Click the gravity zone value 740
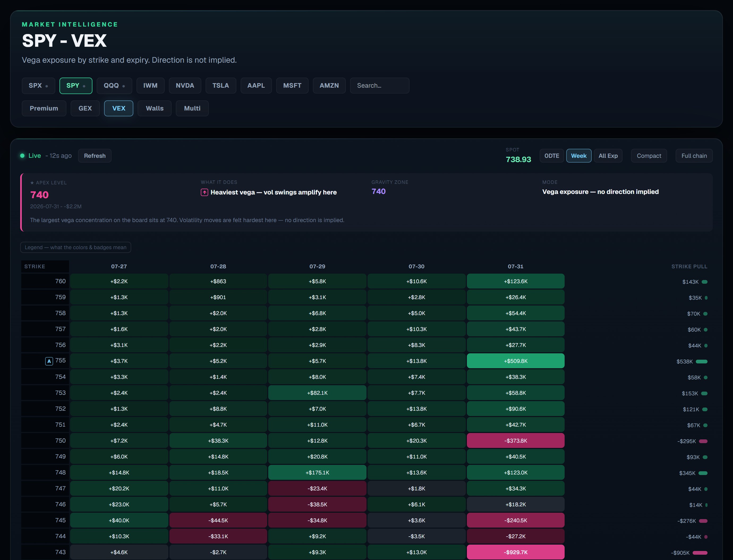This screenshot has height=560, width=733. (378, 191)
